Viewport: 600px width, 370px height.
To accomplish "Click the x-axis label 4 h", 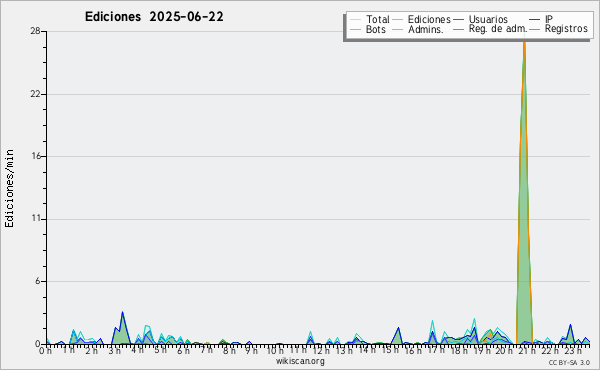I will coord(137,350).
